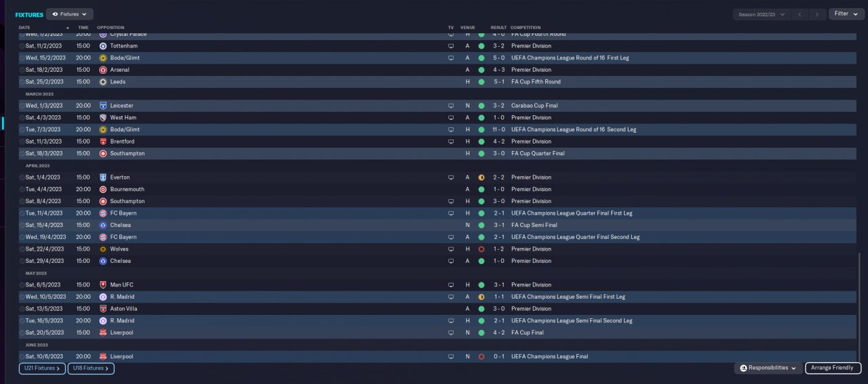This screenshot has width=868, height=384.
Task: Sort by Opposition column header
Action: (x=111, y=28)
